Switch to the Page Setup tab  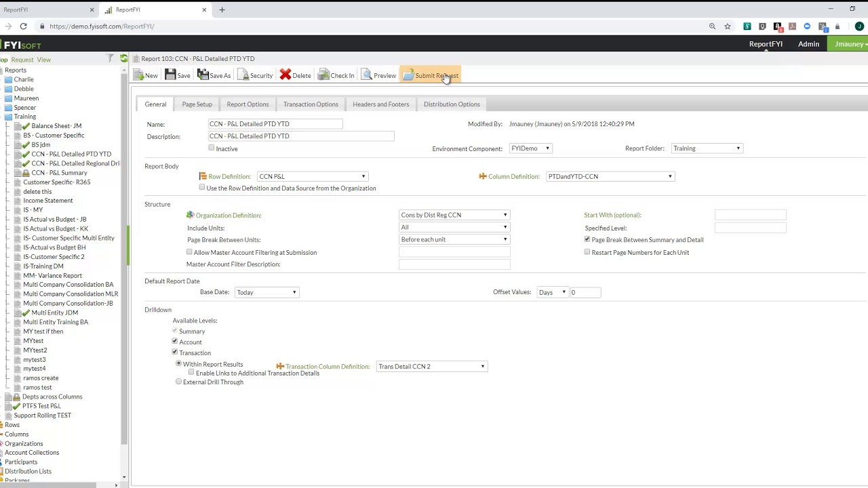pyautogui.click(x=197, y=104)
